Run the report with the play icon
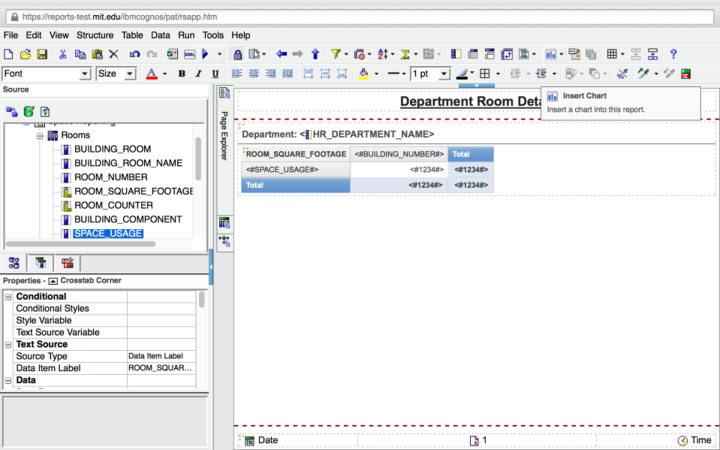 coord(206,54)
